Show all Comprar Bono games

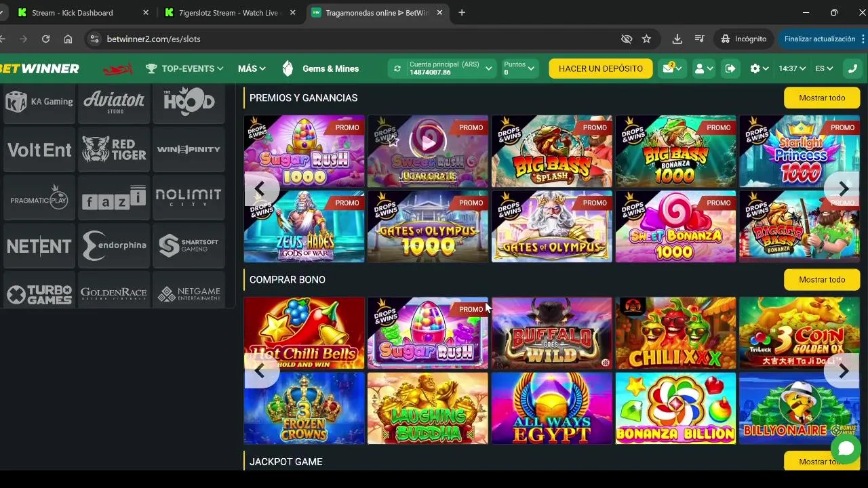tap(822, 279)
